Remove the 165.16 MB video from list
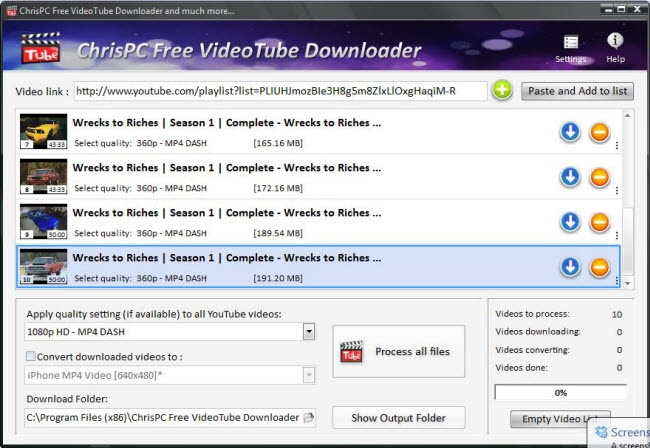The width and height of the screenshot is (650, 448). coord(599,133)
